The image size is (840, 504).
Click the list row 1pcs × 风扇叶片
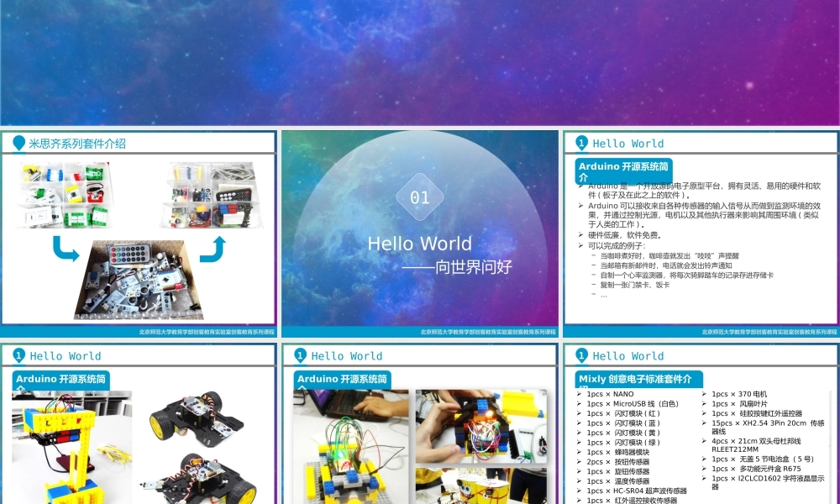(x=739, y=404)
